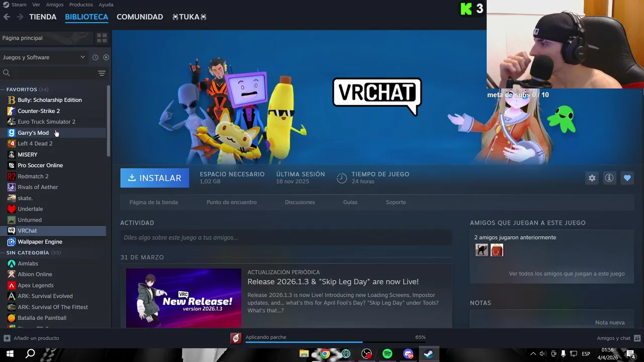Open the TIENDA tab
The height and width of the screenshot is (362, 644).
(43, 17)
